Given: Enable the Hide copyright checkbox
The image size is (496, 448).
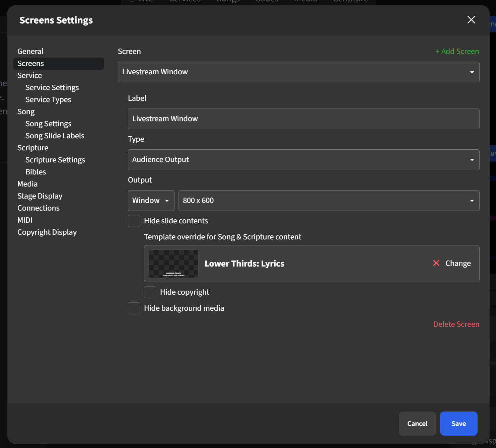Looking at the screenshot, I should pos(150,292).
